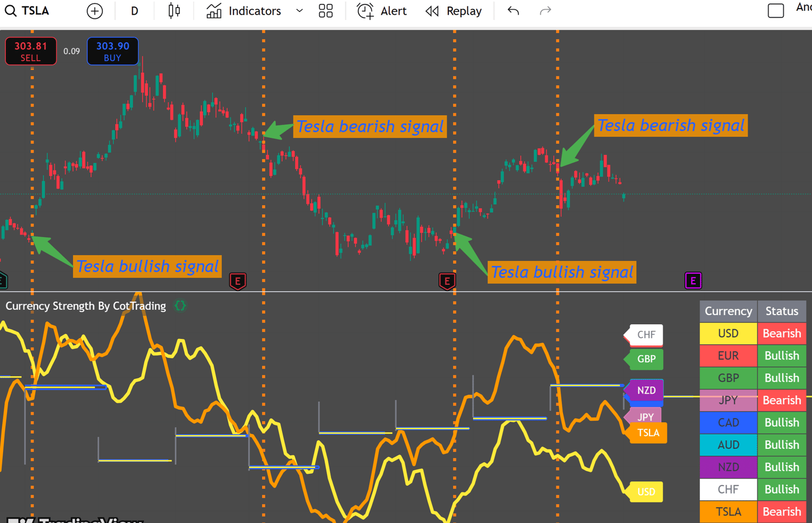Click the 303.90 BUY button
The height and width of the screenshot is (523, 812).
pos(113,51)
